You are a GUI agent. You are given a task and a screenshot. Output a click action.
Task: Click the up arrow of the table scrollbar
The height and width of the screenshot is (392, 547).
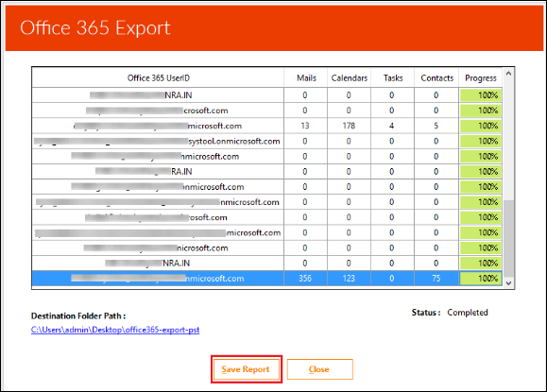[x=508, y=74]
